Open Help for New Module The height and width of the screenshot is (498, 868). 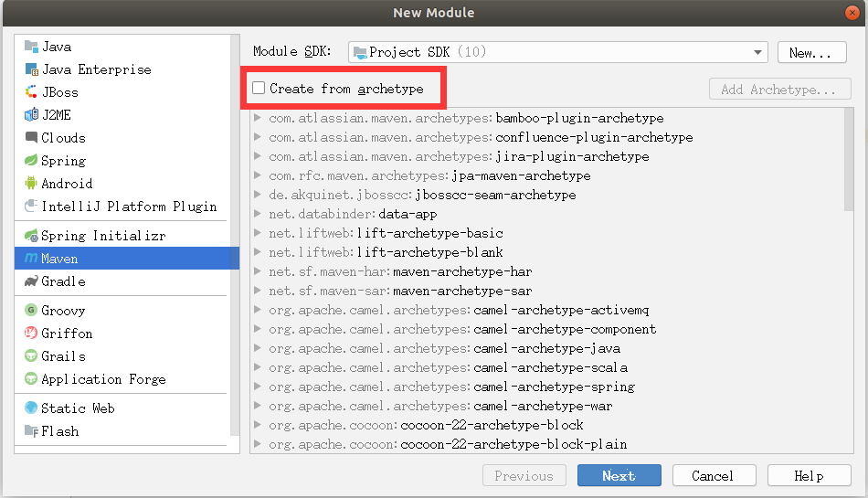(810, 475)
